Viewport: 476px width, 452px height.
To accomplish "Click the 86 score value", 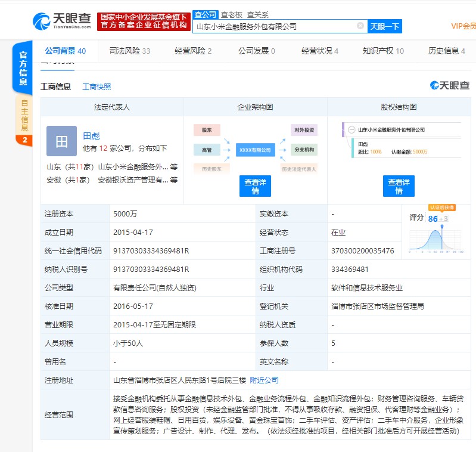I will (433, 219).
